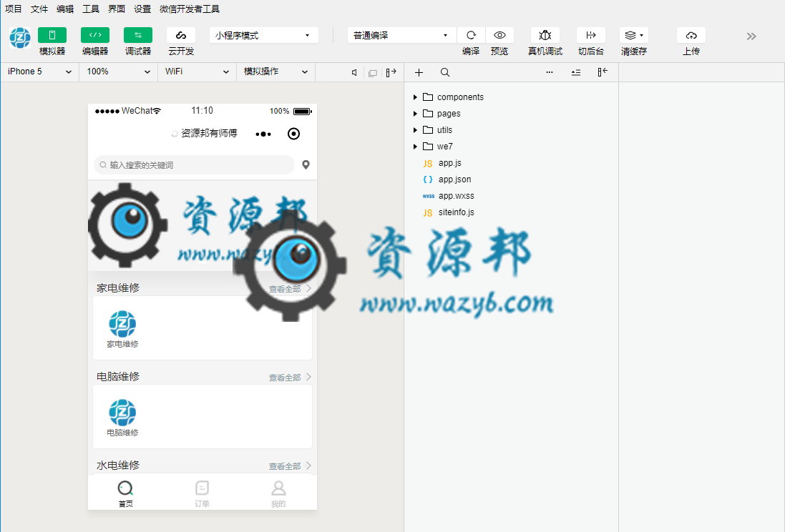The height and width of the screenshot is (532, 785).
Task: Open the 模拟操作 dropdown
Action: (x=276, y=72)
